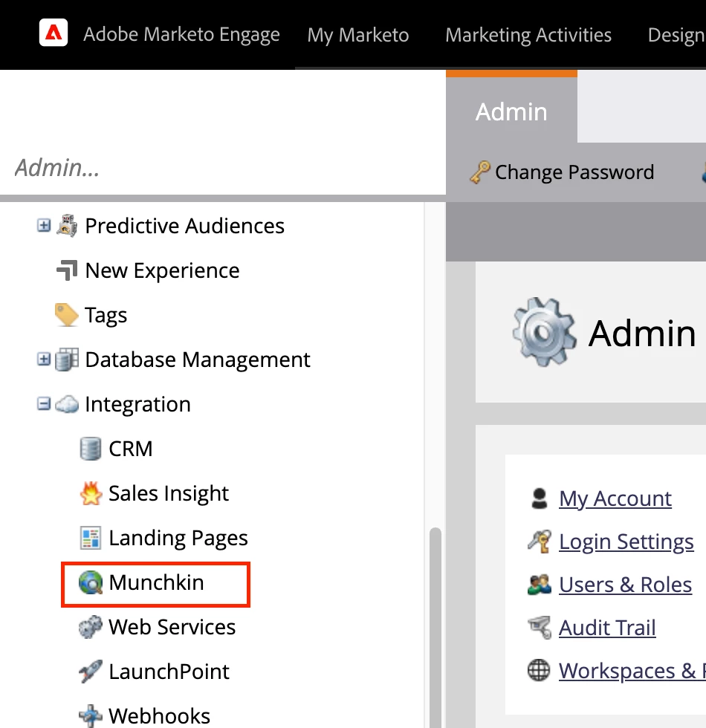Image resolution: width=706 pixels, height=728 pixels.
Task: Open the Login Settings link
Action: (x=626, y=542)
